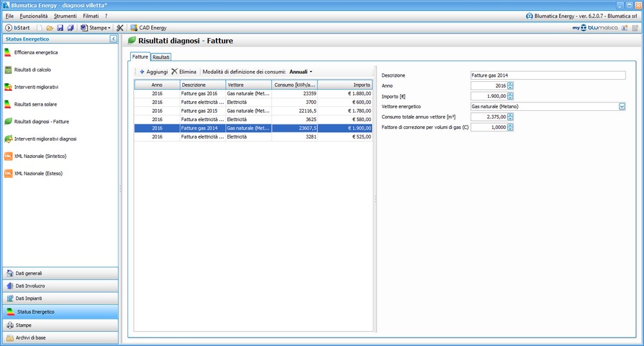
Task: Collapse the Status Energetico side panel
Action: pos(113,39)
